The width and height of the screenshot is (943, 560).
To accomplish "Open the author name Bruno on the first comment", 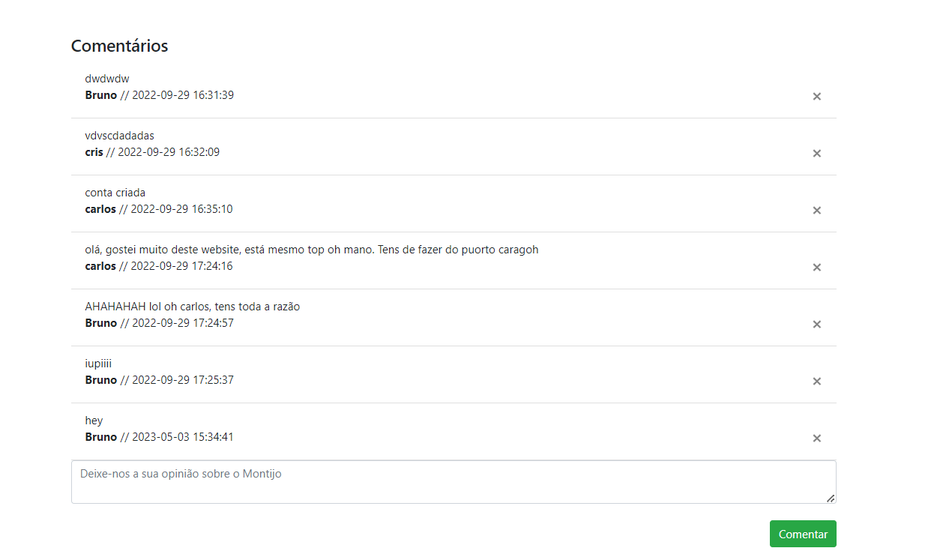I will [x=100, y=94].
